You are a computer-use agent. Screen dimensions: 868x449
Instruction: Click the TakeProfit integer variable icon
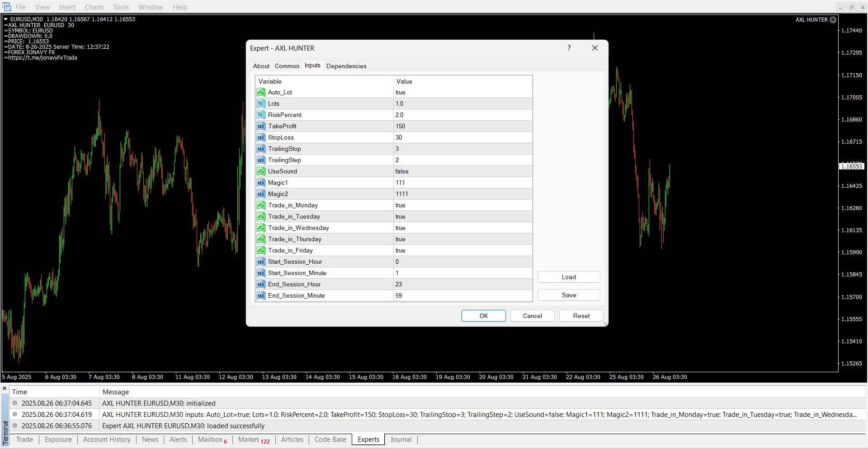point(261,126)
